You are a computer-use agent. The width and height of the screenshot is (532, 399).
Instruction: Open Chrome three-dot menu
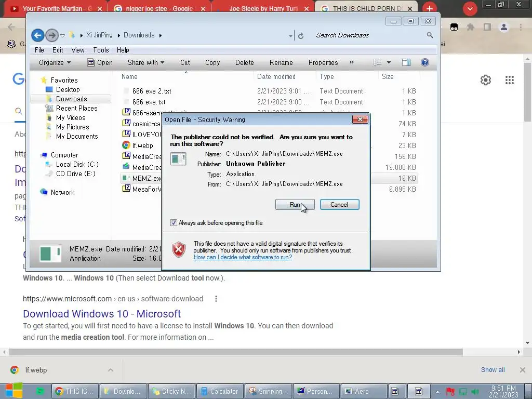tap(521, 27)
